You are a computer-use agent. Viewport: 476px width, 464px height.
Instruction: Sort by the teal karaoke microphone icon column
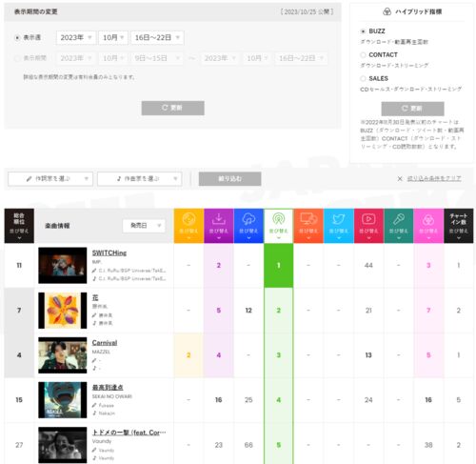pyautogui.click(x=399, y=226)
